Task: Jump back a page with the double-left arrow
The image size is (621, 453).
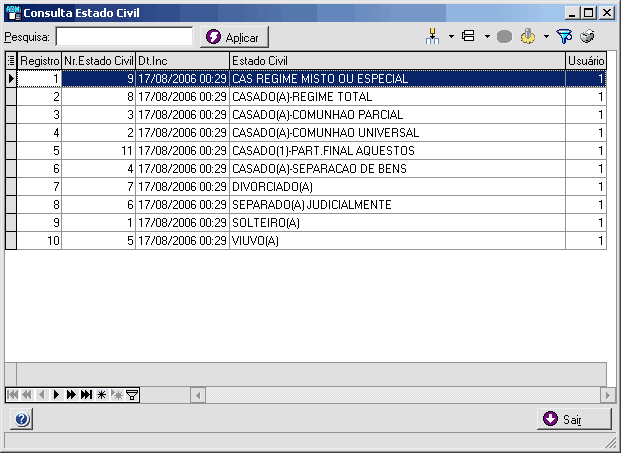Action: point(27,395)
